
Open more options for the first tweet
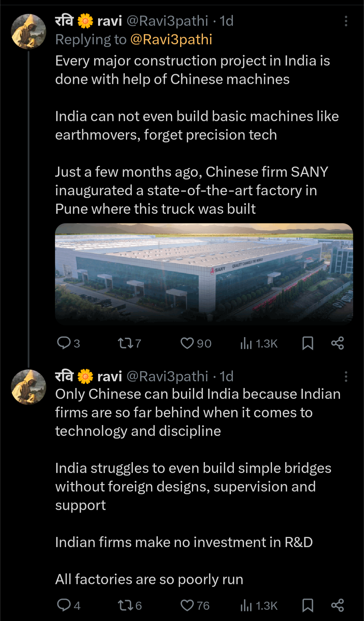[346, 21]
